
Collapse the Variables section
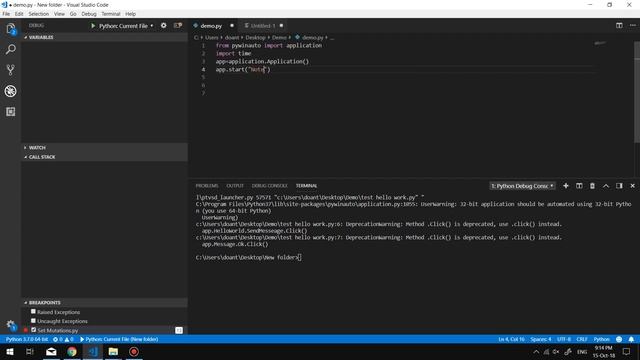104,37
